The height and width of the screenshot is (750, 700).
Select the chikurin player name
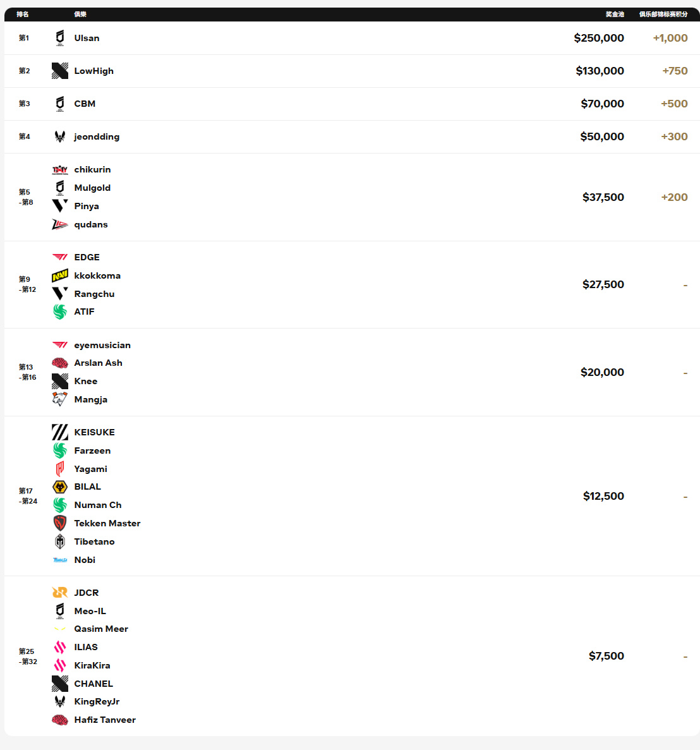click(92, 169)
